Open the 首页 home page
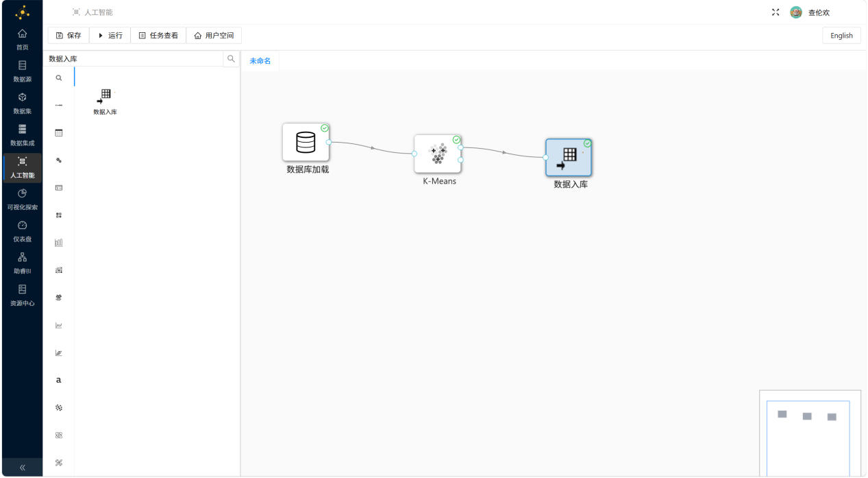Screen dimensions: 868x478 22,38
